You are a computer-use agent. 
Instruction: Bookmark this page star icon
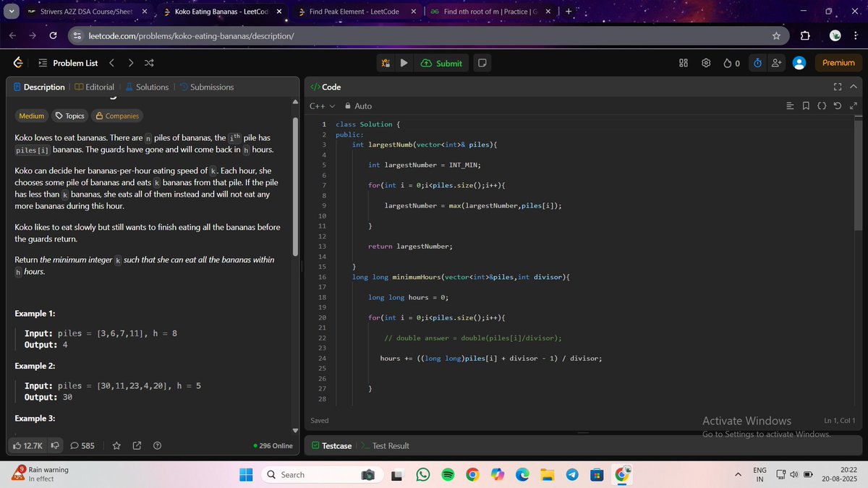pyautogui.click(x=776, y=36)
